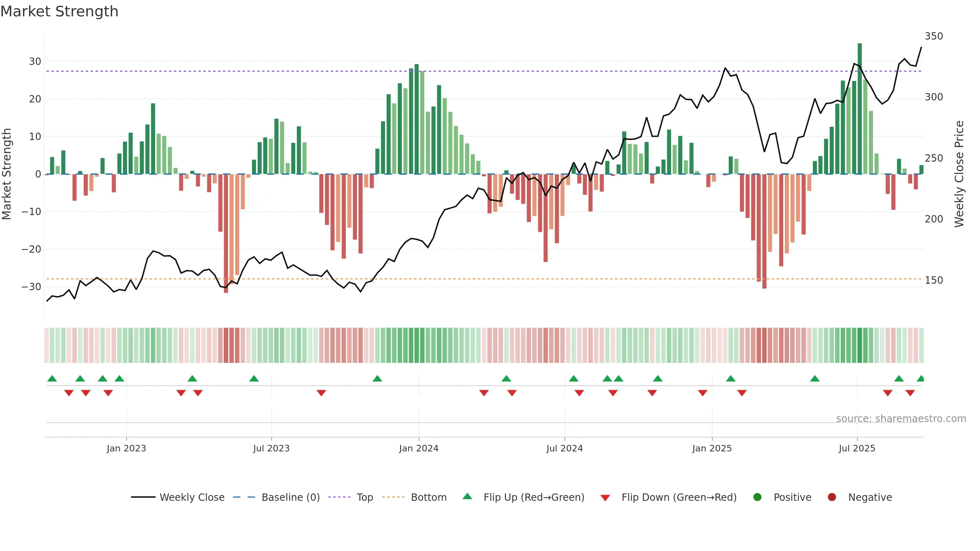Click the flip-up marker just before Jul 2023
This screenshot has width=980, height=551.
tap(254, 379)
